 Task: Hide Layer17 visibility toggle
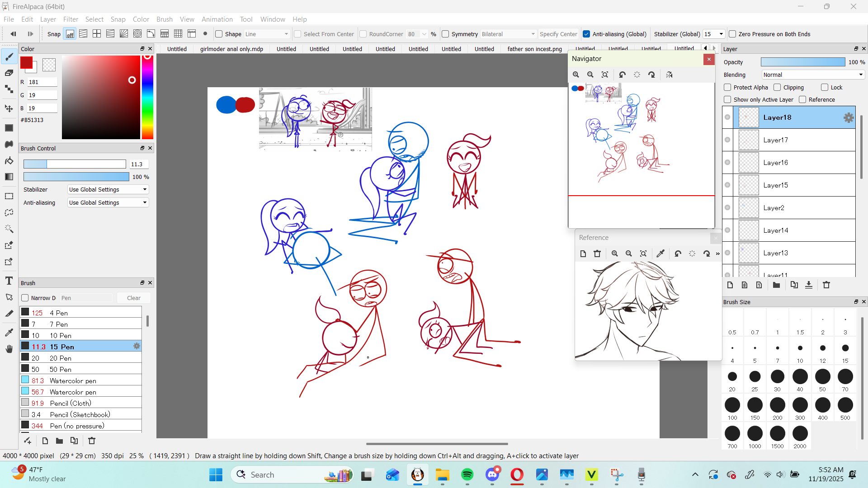(x=727, y=140)
